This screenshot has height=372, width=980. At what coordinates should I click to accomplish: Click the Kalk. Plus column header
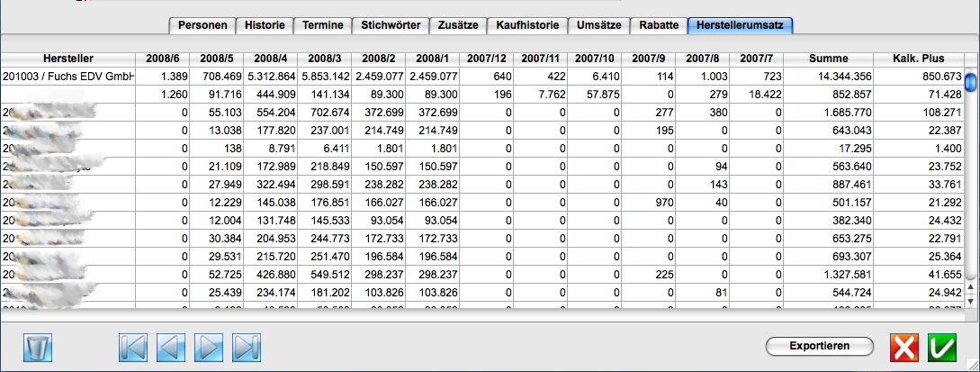click(918, 59)
